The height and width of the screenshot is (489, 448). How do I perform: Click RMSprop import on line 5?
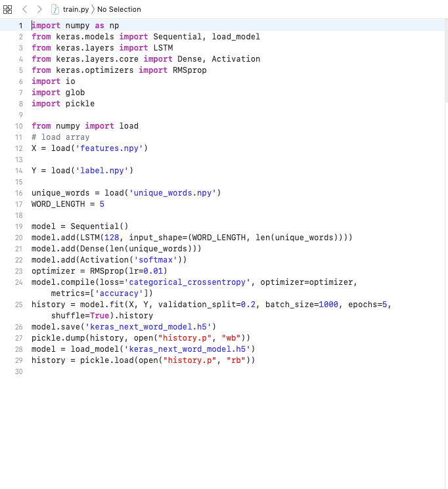(x=189, y=70)
